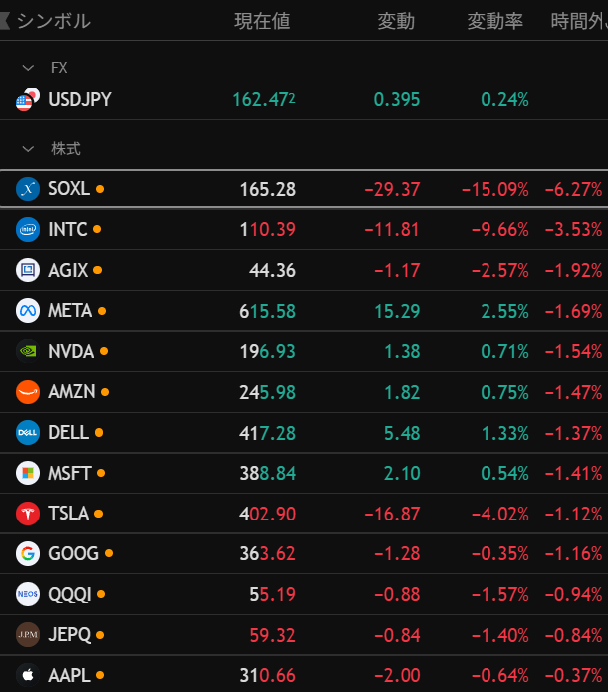Click the orange status dot beside INTC
This screenshot has height=692, width=608.
click(x=97, y=229)
